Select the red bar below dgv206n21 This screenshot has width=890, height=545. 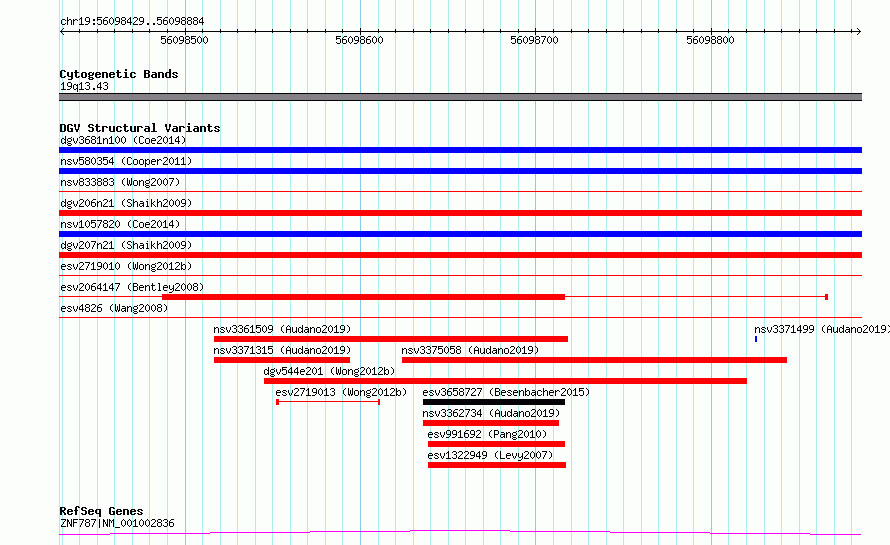(x=460, y=213)
